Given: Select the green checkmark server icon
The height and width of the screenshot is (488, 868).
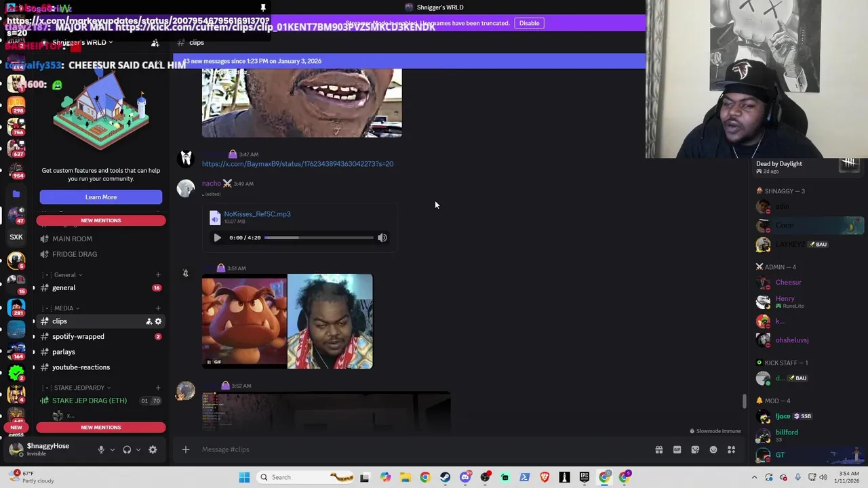Looking at the screenshot, I should click(16, 372).
